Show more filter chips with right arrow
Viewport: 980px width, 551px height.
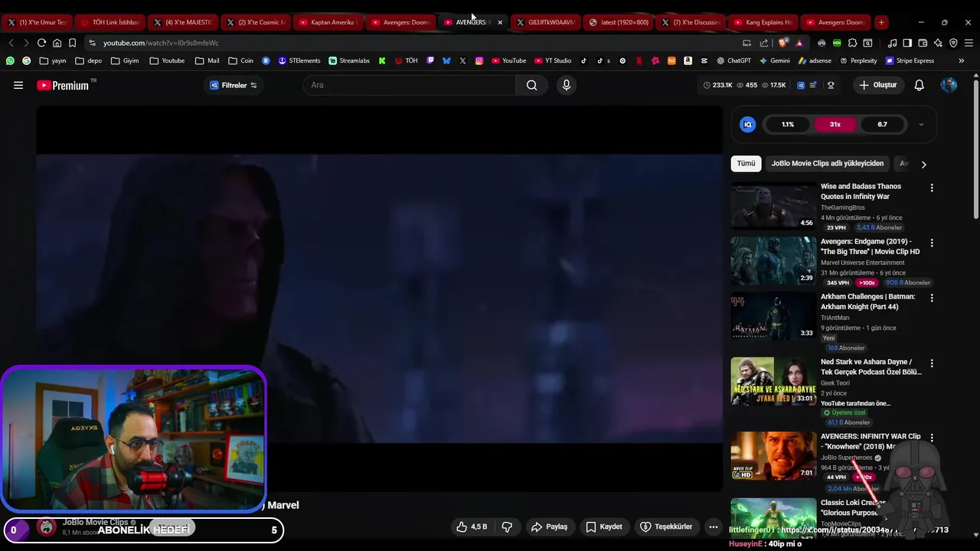pos(923,164)
